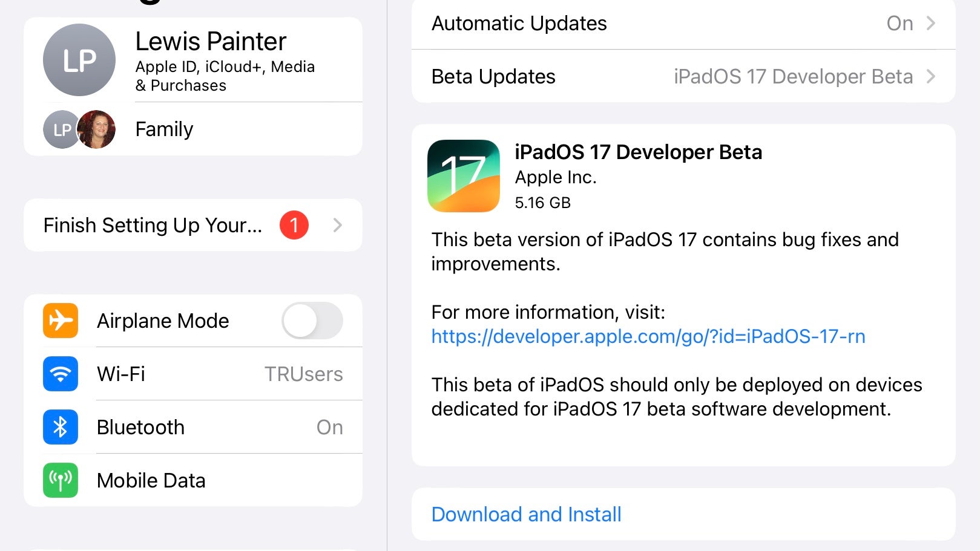Tap the Automatic Updates On value
980x551 pixels.
click(899, 24)
